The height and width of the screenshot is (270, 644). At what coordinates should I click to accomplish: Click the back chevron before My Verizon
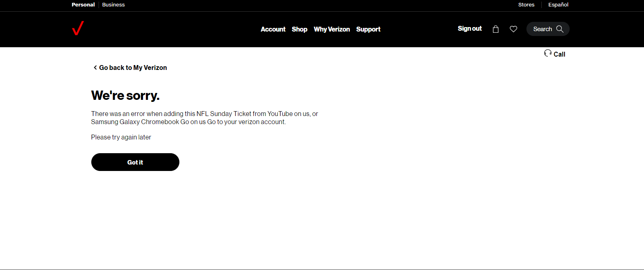click(x=95, y=67)
